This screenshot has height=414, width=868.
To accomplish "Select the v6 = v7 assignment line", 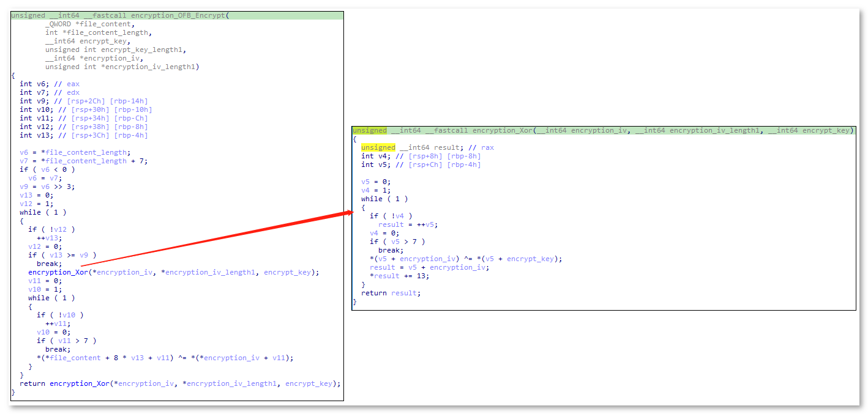I will tap(41, 178).
